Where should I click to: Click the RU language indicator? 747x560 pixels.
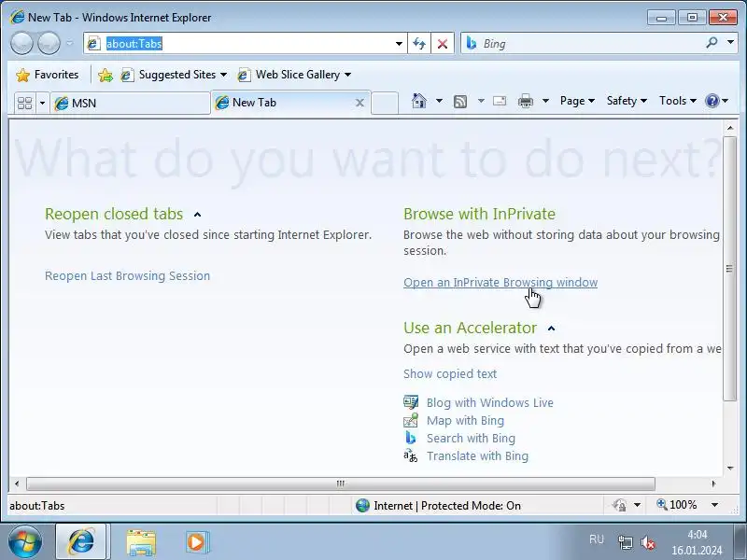[597, 539]
